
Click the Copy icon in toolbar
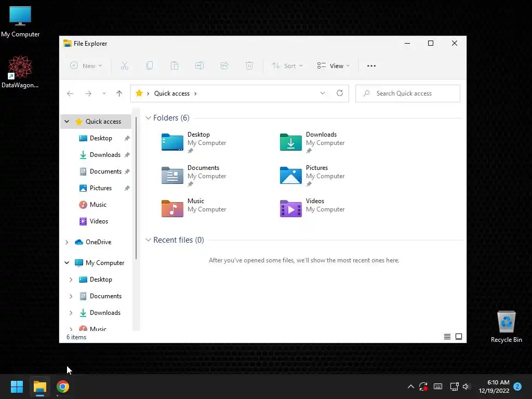coord(149,65)
